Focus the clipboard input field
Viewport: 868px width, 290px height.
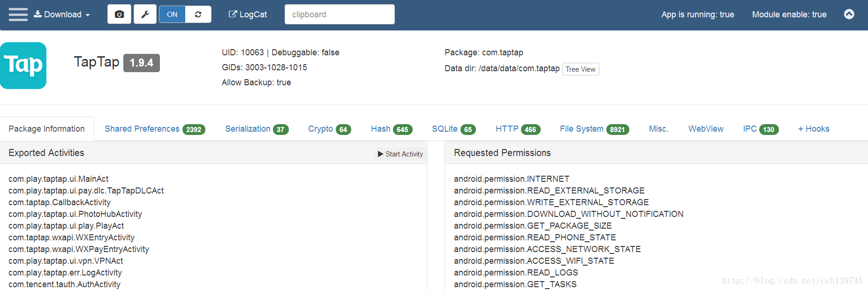coord(340,15)
